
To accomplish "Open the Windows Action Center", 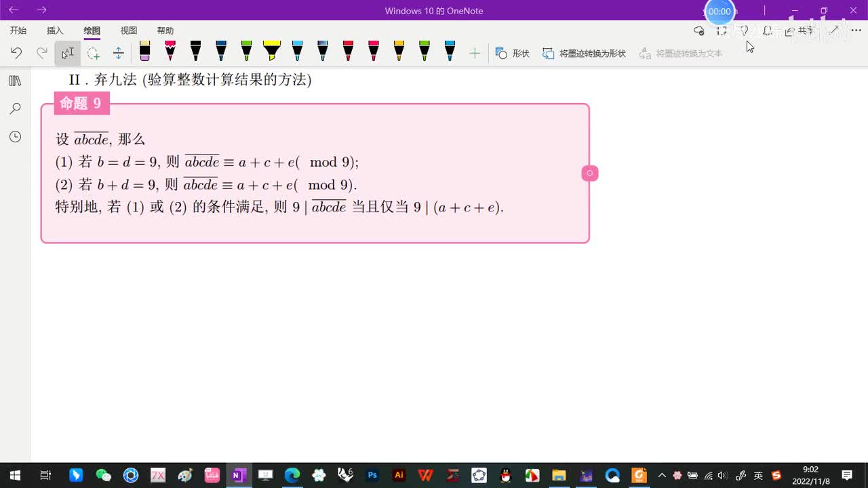I will click(x=847, y=475).
